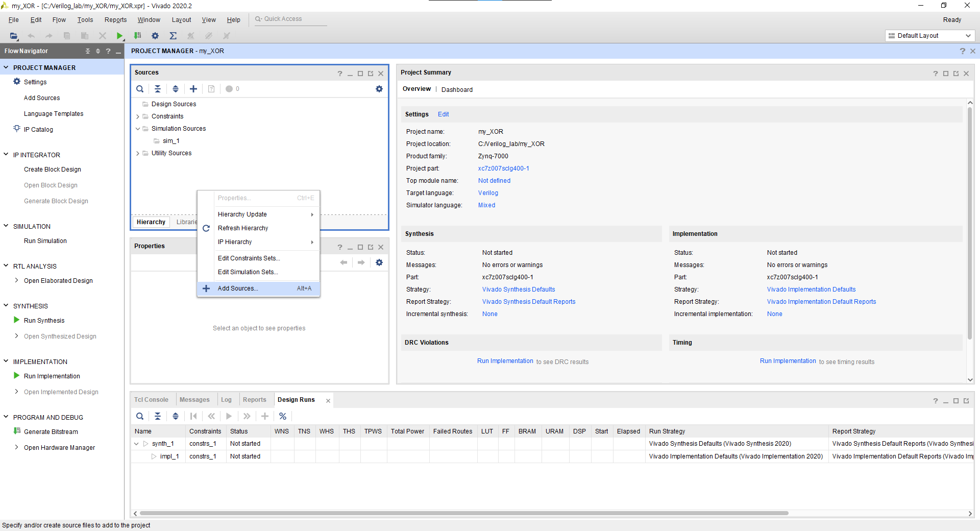980x531 pixels.
Task: Search in the Design Runs panel
Action: [140, 416]
